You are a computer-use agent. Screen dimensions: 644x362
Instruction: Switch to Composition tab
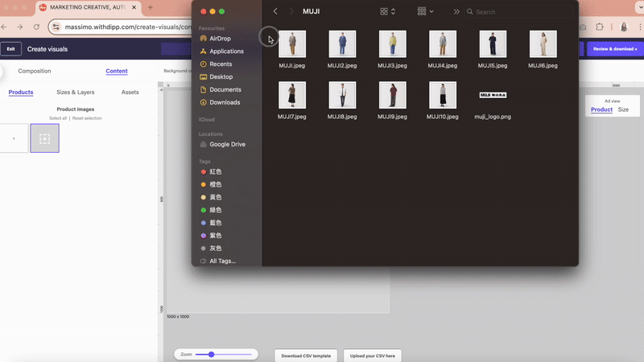[x=35, y=71]
